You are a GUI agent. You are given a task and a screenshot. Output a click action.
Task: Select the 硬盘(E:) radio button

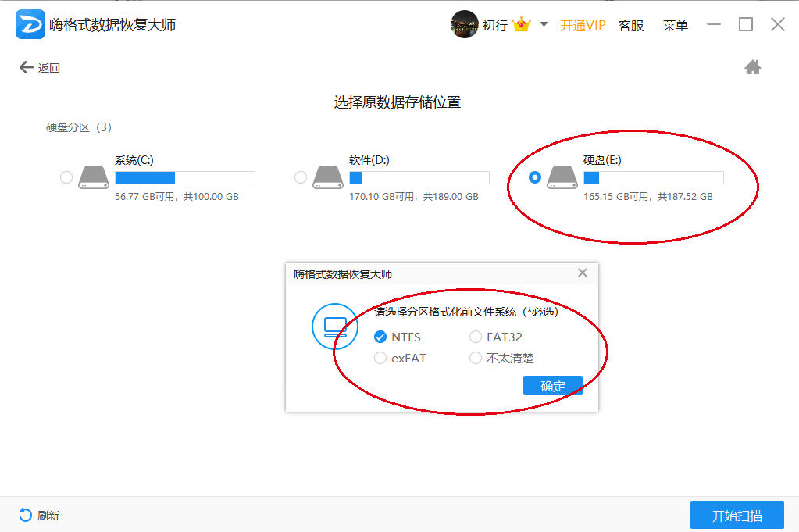(534, 177)
